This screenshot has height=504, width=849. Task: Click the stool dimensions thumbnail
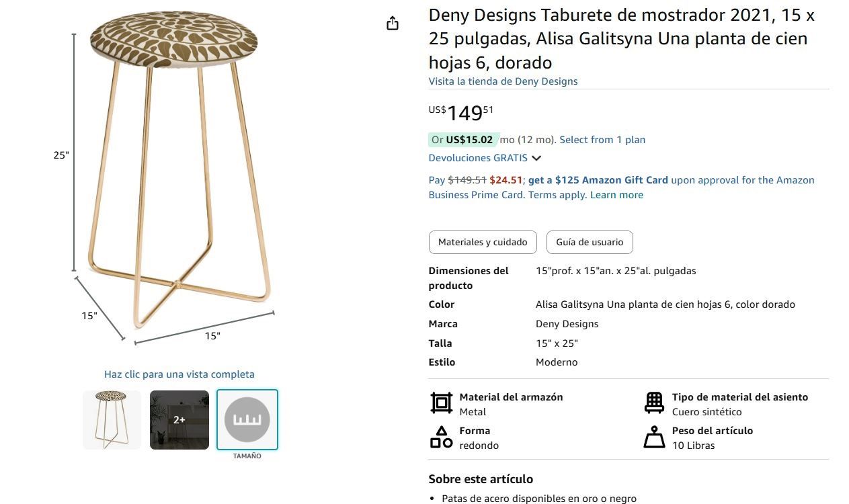pos(112,419)
